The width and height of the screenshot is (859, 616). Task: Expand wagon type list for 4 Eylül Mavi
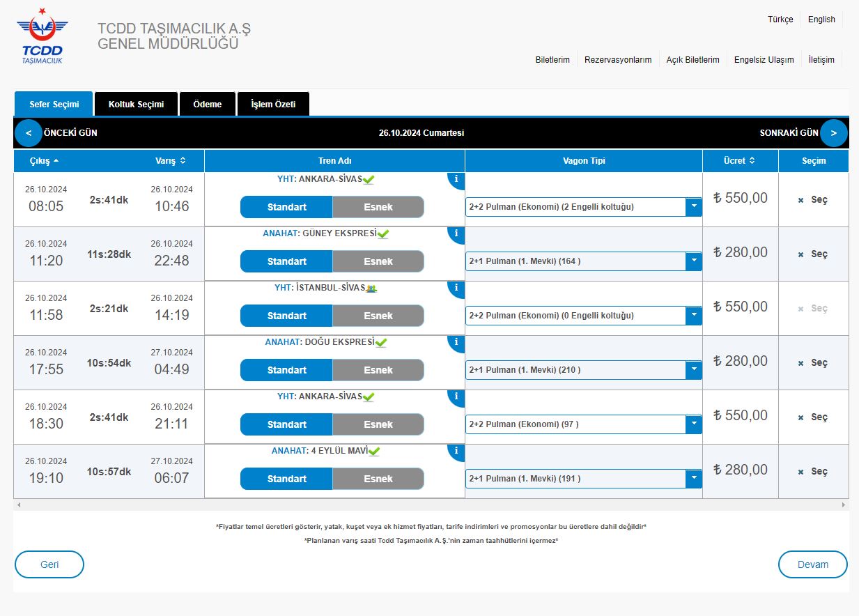click(693, 479)
